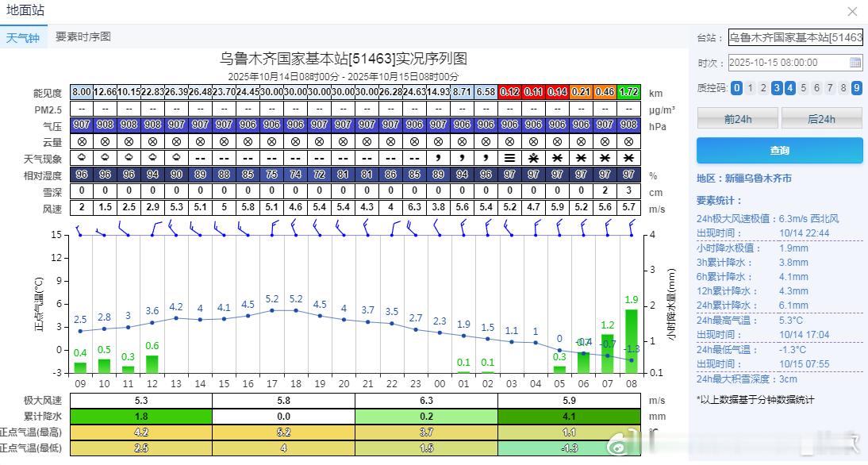868x465 pixels.
Task: Select visibility value 22.83
Action: 153,92
